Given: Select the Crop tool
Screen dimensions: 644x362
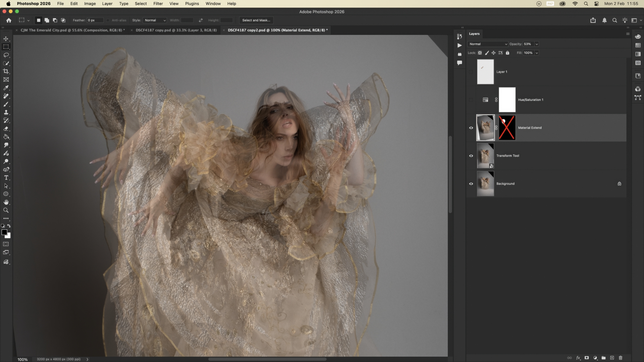Looking at the screenshot, I should [6, 71].
